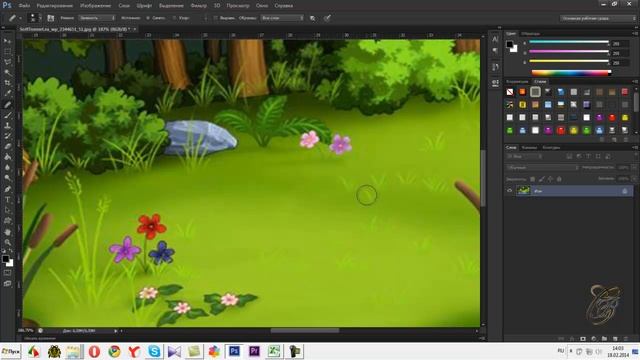Toggle visibility eye of the layer
This screenshot has width=640, height=360.
point(509,191)
